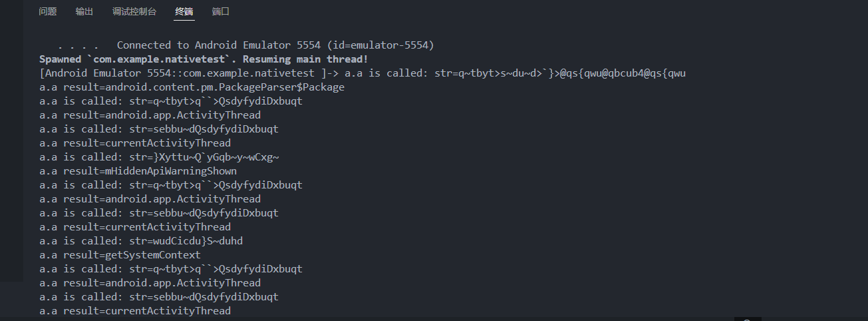The height and width of the screenshot is (321, 868).
Task: Click the active 终端 tab
Action: coord(184,12)
